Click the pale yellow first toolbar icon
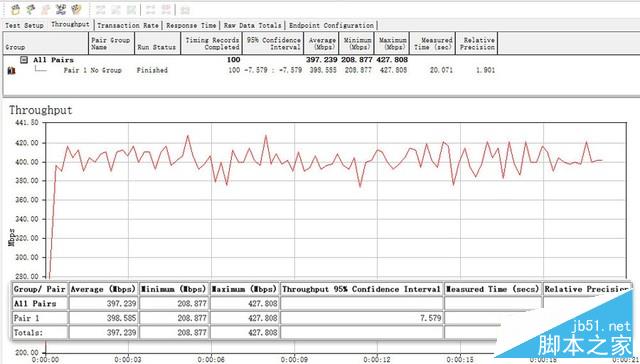This screenshot has width=640, height=364. (x=15, y=9)
